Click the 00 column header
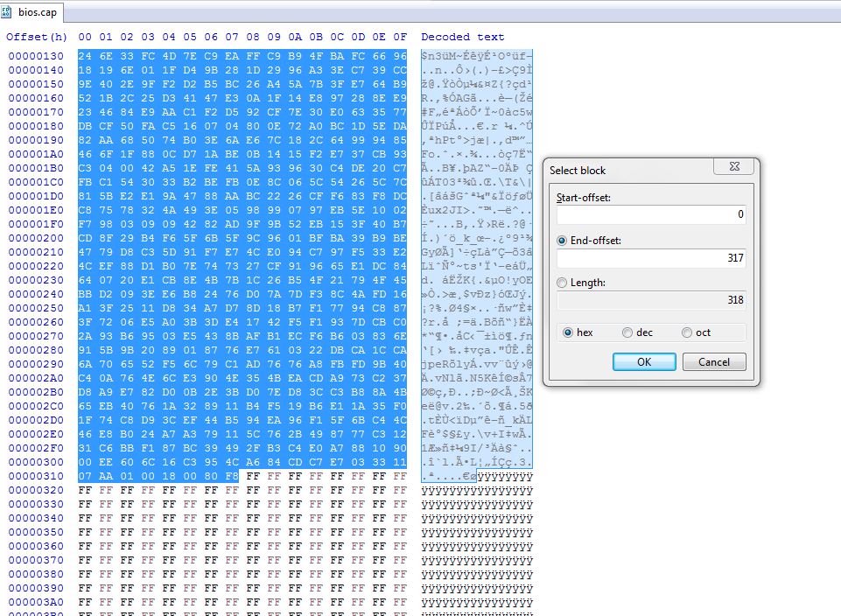Image resolution: width=841 pixels, height=616 pixels. [x=85, y=37]
